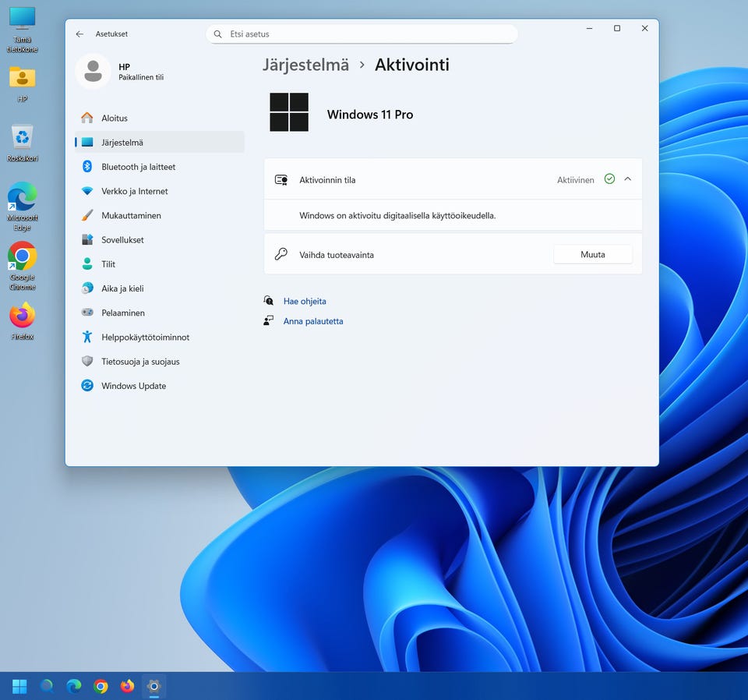The image size is (748, 700).
Task: Open the Aloitus home page
Action: click(115, 118)
